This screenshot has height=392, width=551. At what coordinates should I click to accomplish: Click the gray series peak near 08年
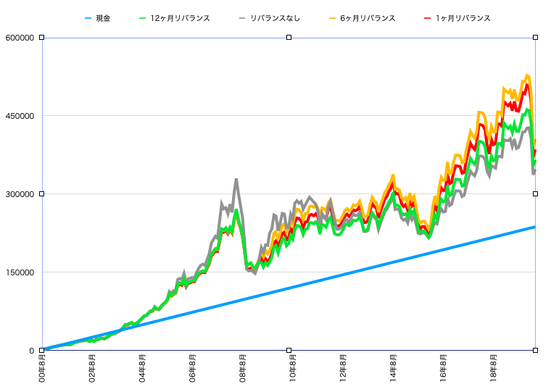236,180
